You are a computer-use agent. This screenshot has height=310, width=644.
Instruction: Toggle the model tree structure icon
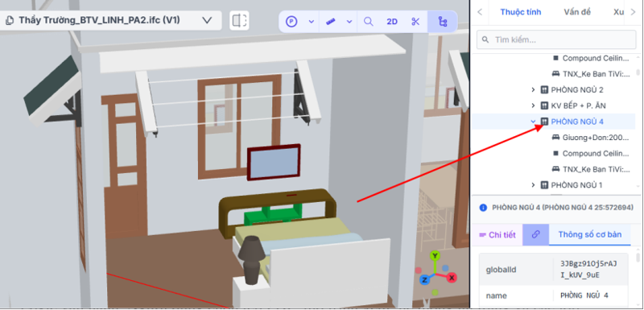(443, 22)
